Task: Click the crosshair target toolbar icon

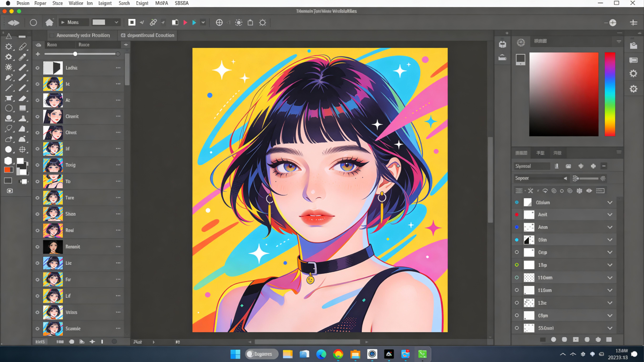Action: (x=219, y=23)
